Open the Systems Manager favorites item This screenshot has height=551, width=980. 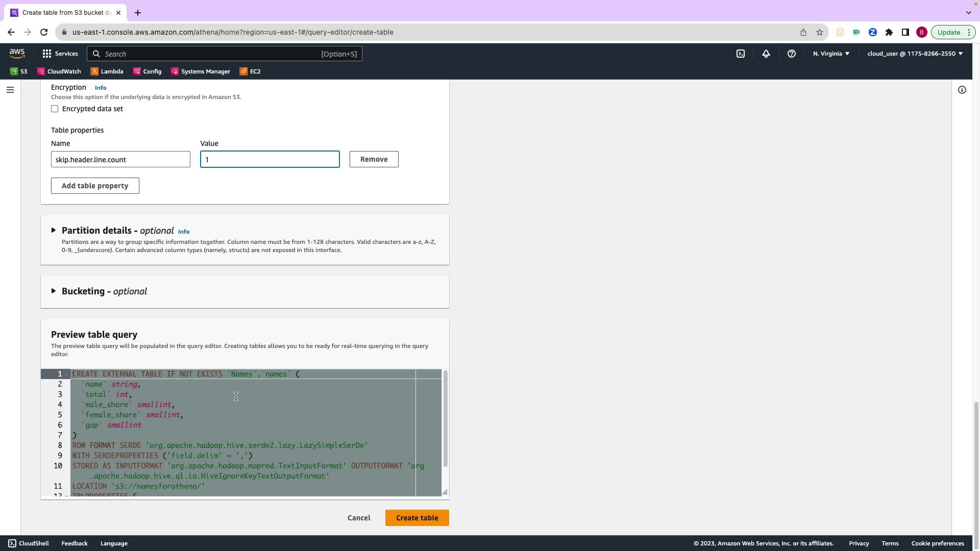point(201,71)
